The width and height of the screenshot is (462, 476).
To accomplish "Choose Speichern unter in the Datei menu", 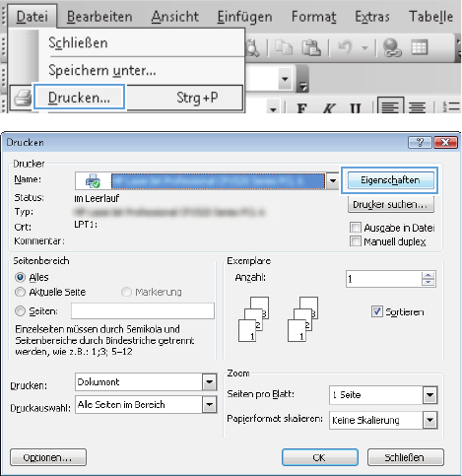I will (x=102, y=70).
